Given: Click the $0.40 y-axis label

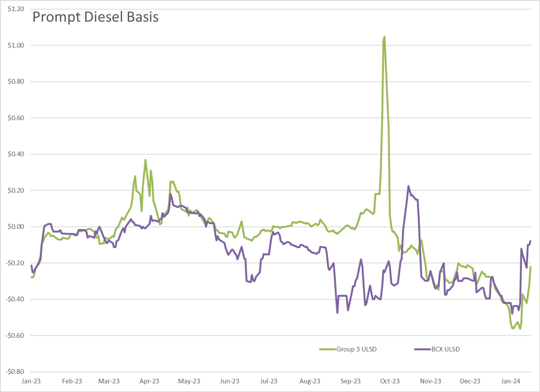Looking at the screenshot, I should 16,154.
